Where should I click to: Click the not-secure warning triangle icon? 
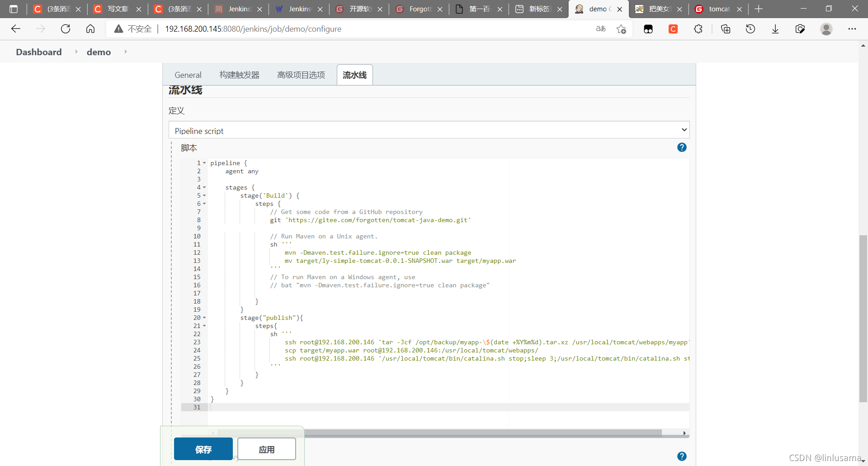[118, 29]
